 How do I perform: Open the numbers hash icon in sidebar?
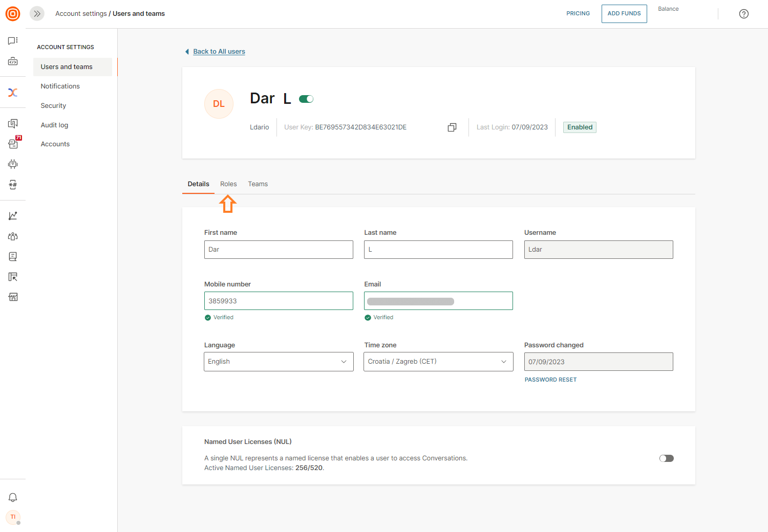pos(13,185)
